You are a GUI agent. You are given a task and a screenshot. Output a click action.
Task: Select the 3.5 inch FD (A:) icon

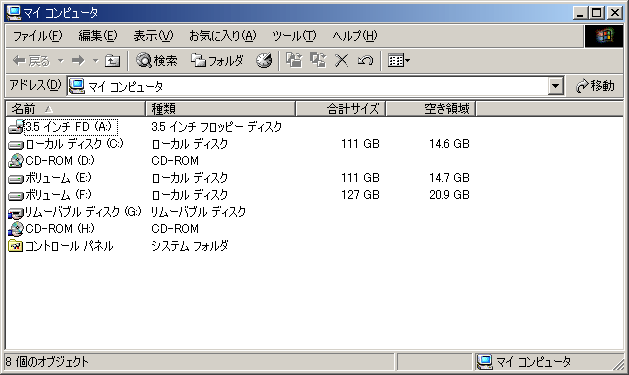16,127
